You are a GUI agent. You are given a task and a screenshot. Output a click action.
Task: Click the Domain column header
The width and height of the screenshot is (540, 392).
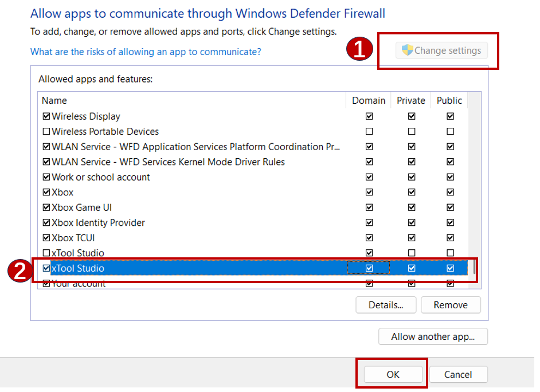369,100
